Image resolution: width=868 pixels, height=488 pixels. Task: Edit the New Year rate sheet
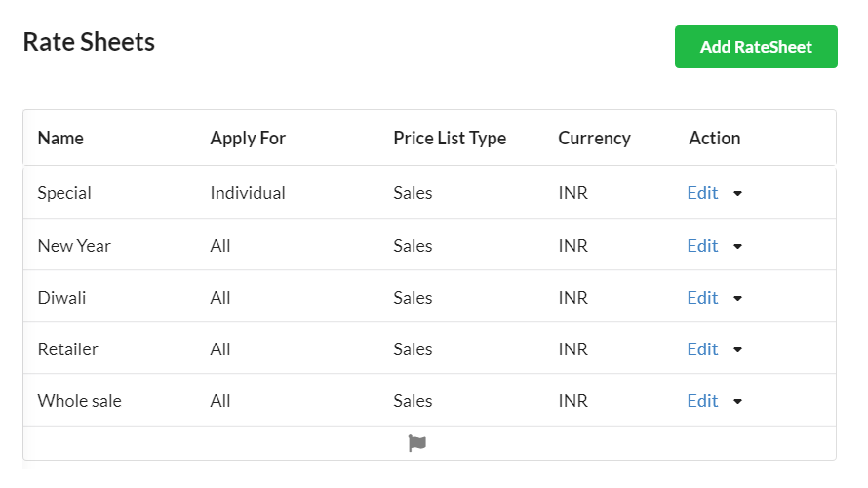pyautogui.click(x=702, y=246)
